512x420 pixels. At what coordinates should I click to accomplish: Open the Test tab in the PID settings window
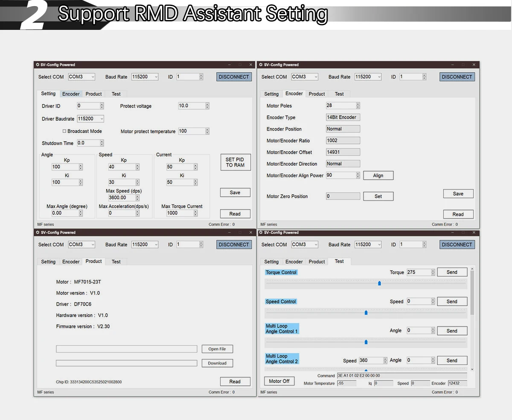click(x=116, y=94)
